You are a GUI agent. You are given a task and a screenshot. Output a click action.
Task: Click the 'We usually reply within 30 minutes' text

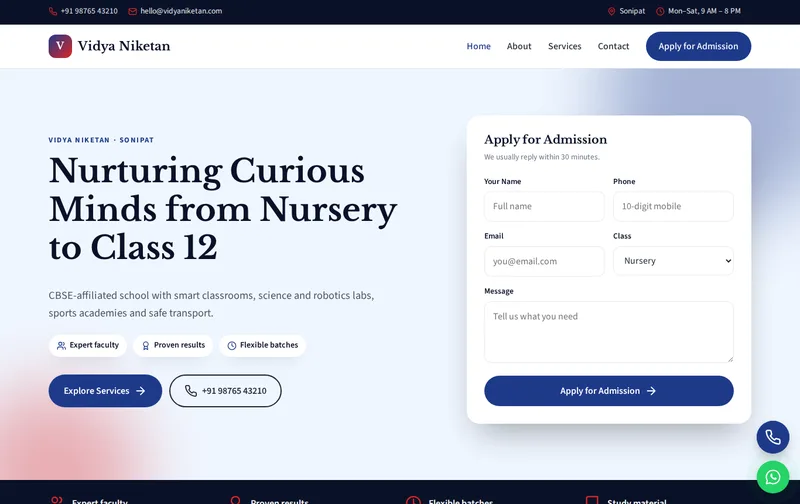tap(542, 157)
